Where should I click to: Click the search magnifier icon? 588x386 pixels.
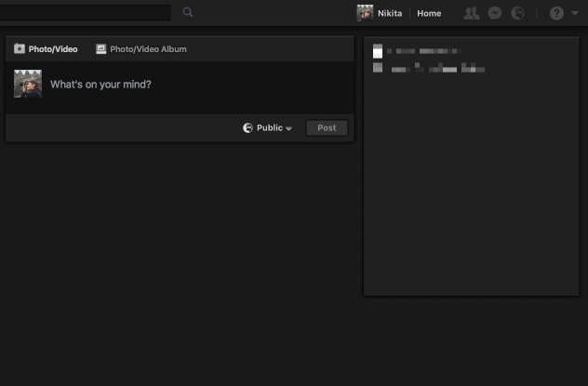click(x=188, y=12)
